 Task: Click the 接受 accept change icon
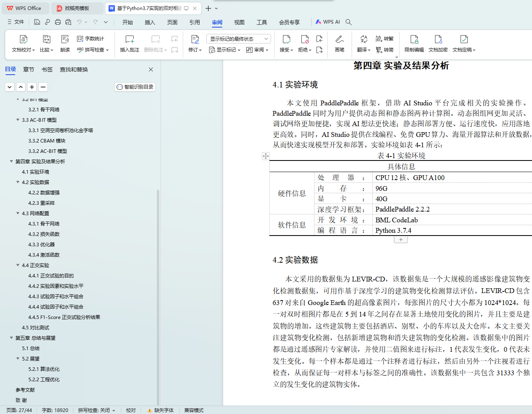tap(286, 39)
